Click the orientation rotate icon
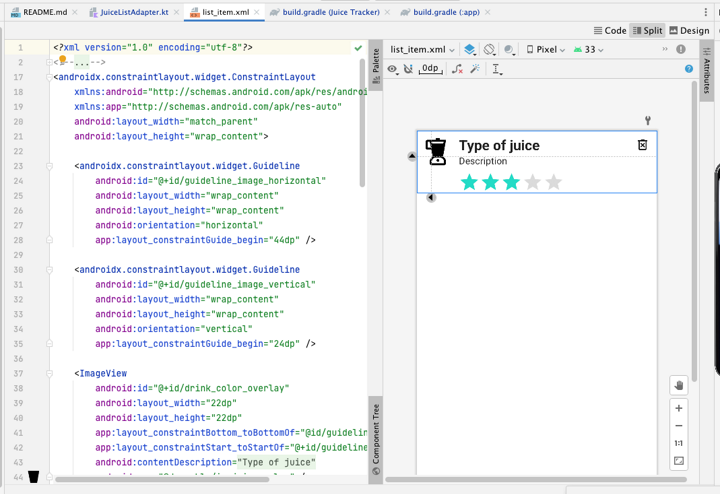The width and height of the screenshot is (720, 494). (x=489, y=49)
